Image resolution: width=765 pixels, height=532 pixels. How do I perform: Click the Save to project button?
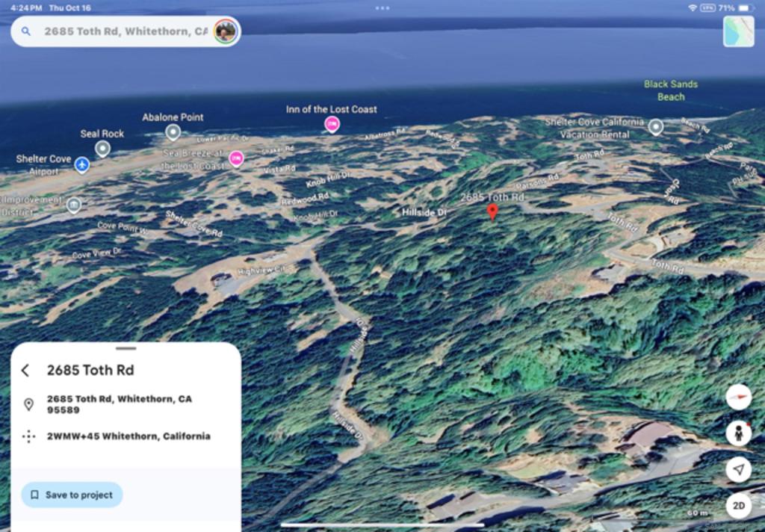point(72,495)
